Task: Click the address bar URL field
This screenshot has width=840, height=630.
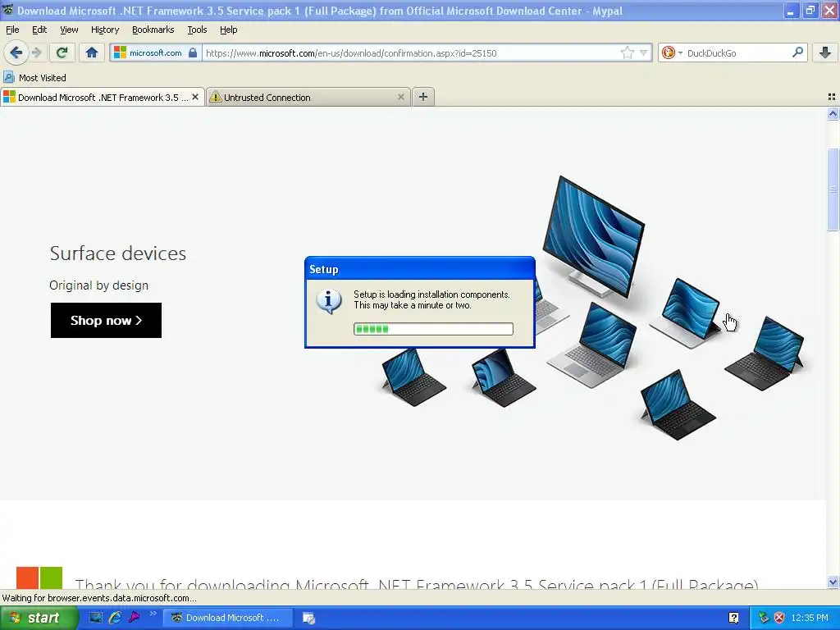Action: pos(410,52)
